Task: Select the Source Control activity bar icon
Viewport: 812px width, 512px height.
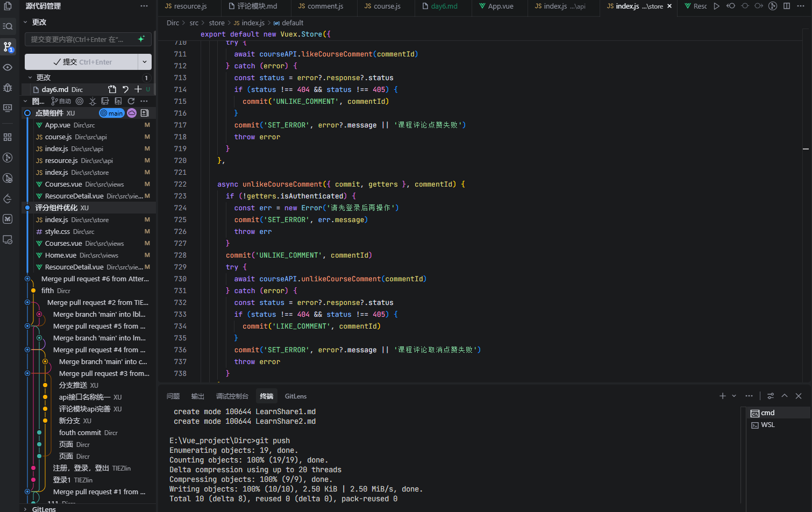Action: click(8, 47)
